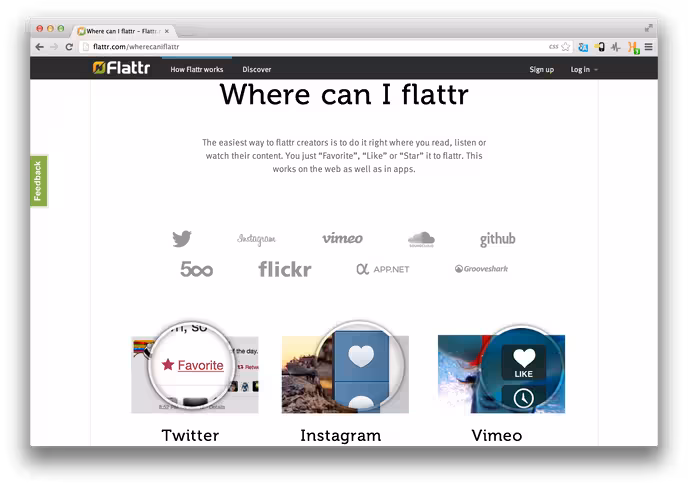Click the browser forward arrow
This screenshot has height=488, width=688.
point(54,47)
